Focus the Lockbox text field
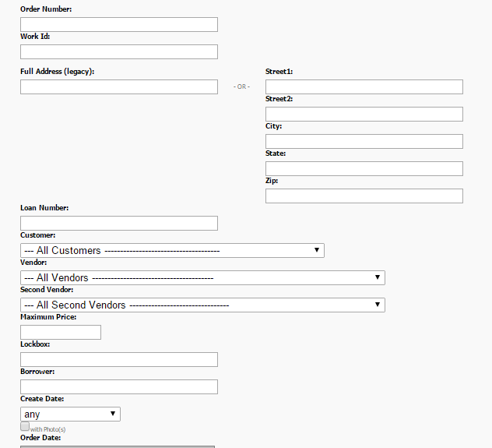 coord(119,359)
